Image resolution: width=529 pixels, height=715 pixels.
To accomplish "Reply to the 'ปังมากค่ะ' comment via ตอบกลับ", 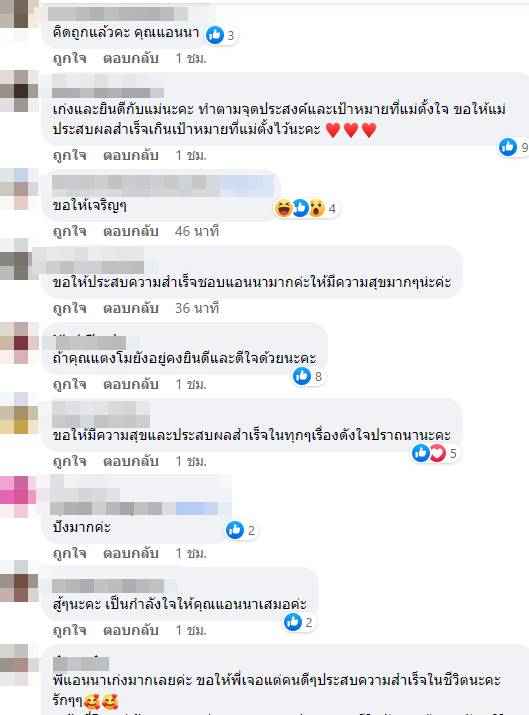I will click(131, 553).
